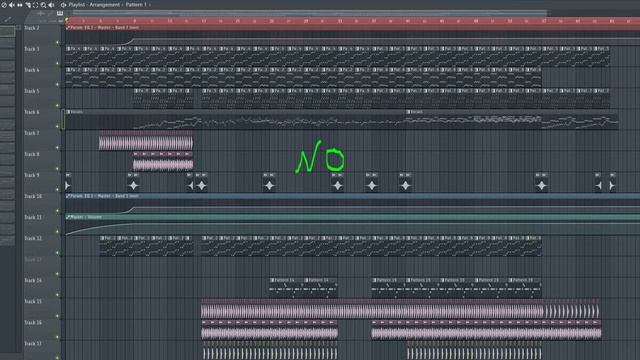The height and width of the screenshot is (360, 640).
Task: Toggle mute dot for Track 7
Action: [58, 147]
